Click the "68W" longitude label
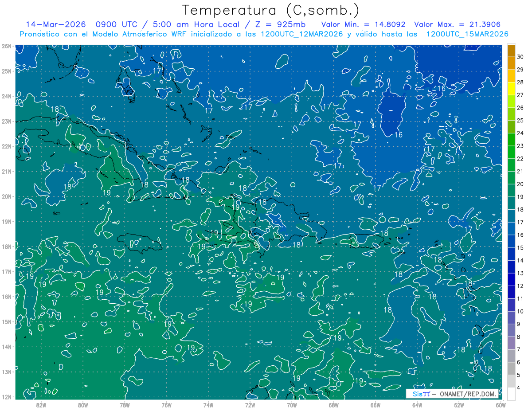This screenshot has width=532, height=411. [x=333, y=405]
